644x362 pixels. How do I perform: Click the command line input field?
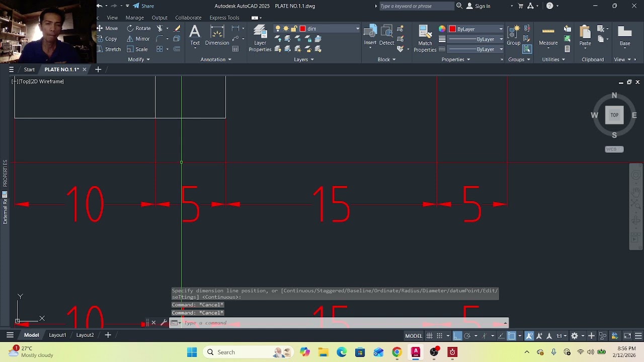coord(342,323)
